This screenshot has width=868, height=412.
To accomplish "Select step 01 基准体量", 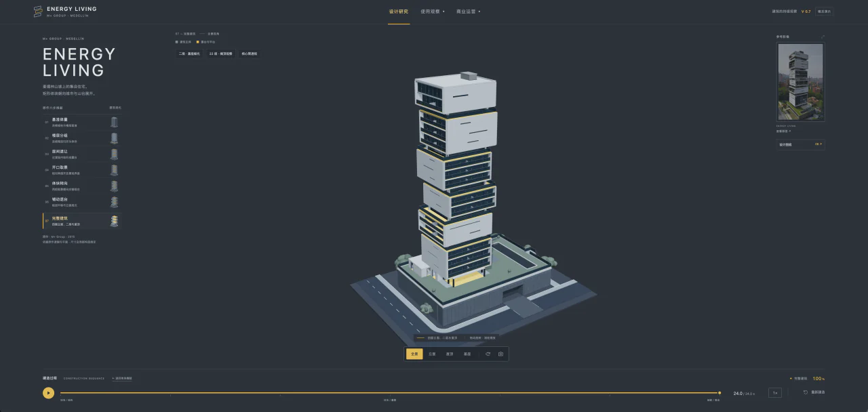I will 81,122.
